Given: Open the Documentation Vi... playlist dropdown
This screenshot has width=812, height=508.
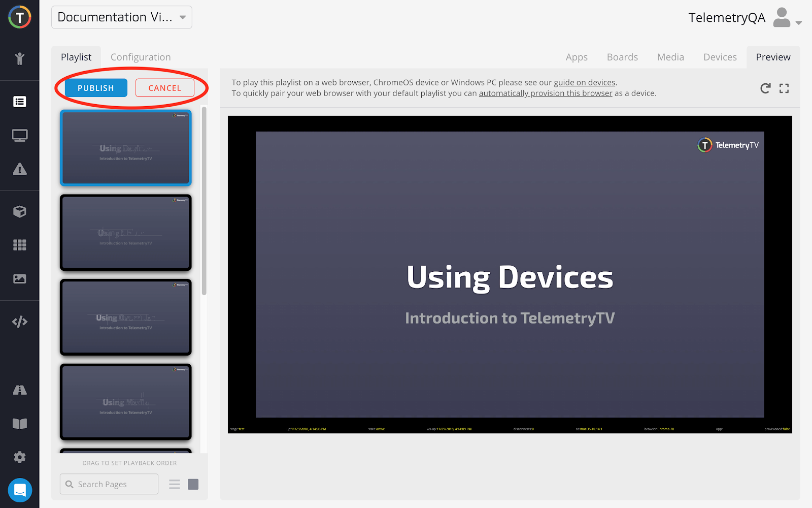Looking at the screenshot, I should point(122,17).
